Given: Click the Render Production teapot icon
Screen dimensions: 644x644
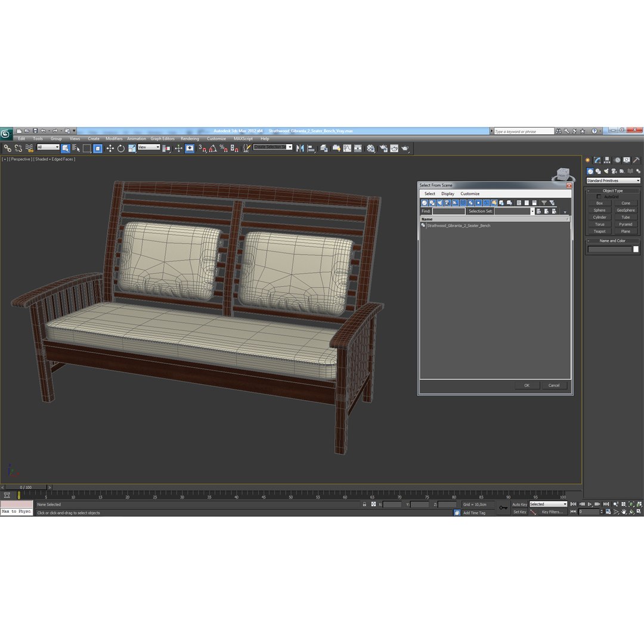Looking at the screenshot, I should coord(405,148).
